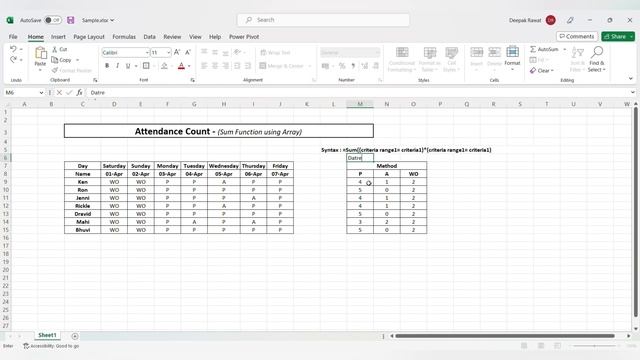Click the vertical scrollbar
Viewport: 640px width, 360px height.
tap(636, 211)
